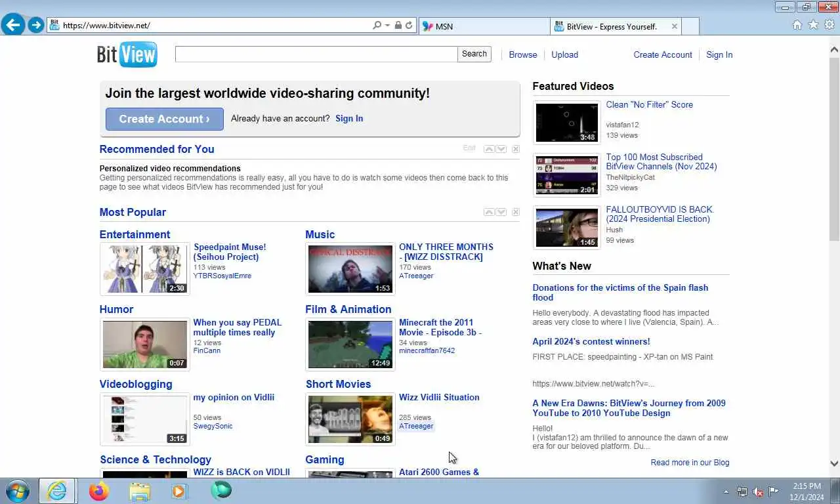Focus the BitView search input field

tap(316, 54)
